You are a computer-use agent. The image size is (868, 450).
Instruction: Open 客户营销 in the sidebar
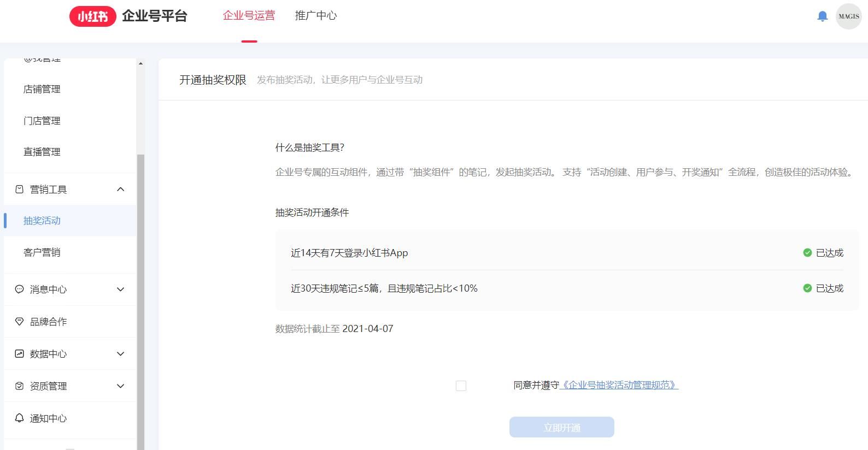[42, 252]
